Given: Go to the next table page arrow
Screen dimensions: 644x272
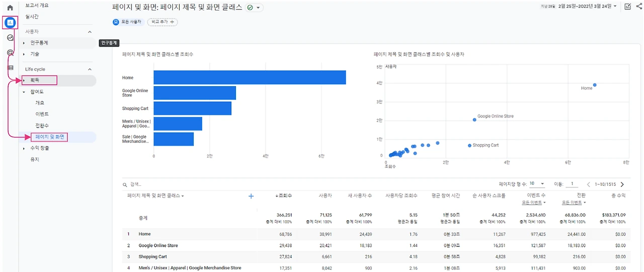Looking at the screenshot, I should tap(622, 184).
